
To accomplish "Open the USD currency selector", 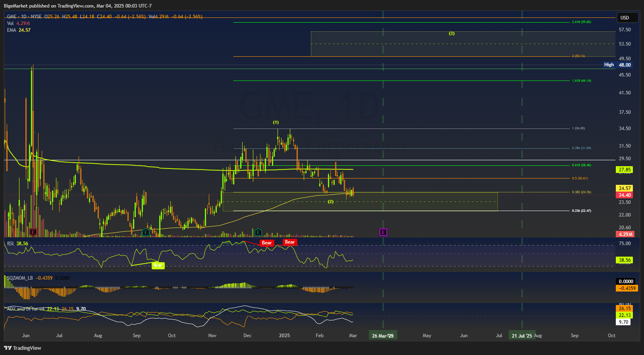I will [x=627, y=17].
